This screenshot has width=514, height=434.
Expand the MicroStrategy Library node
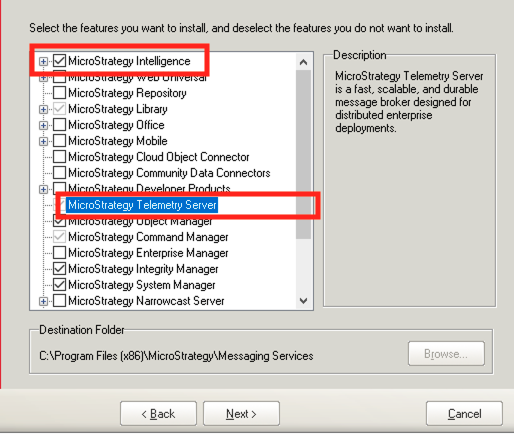coord(43,109)
